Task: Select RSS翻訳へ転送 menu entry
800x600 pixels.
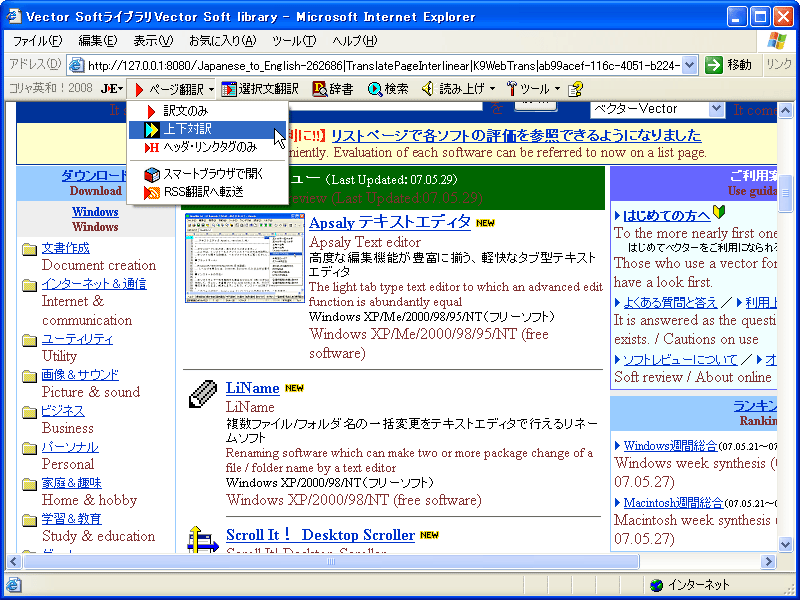Action: tap(208, 192)
